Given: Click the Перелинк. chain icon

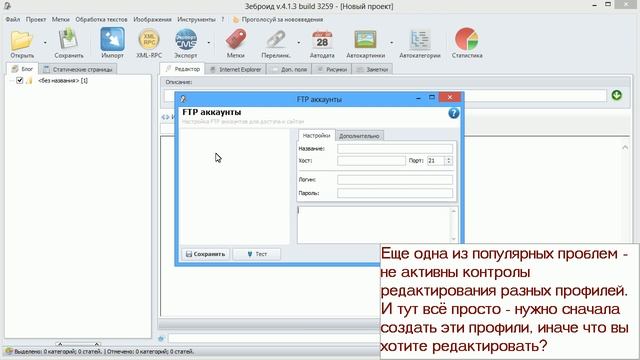Looking at the screenshot, I should pyautogui.click(x=276, y=40).
